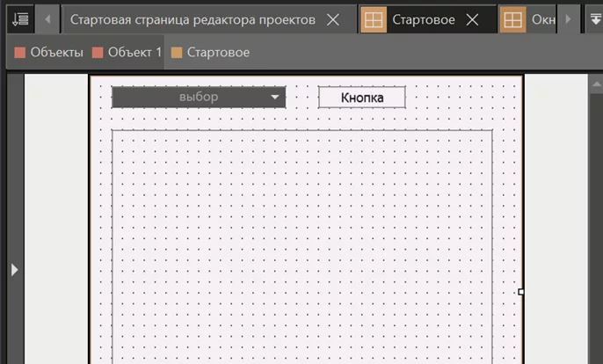This screenshot has height=364, width=603.
Task: Open the tab list dropdown at top-right
Action: click(593, 18)
